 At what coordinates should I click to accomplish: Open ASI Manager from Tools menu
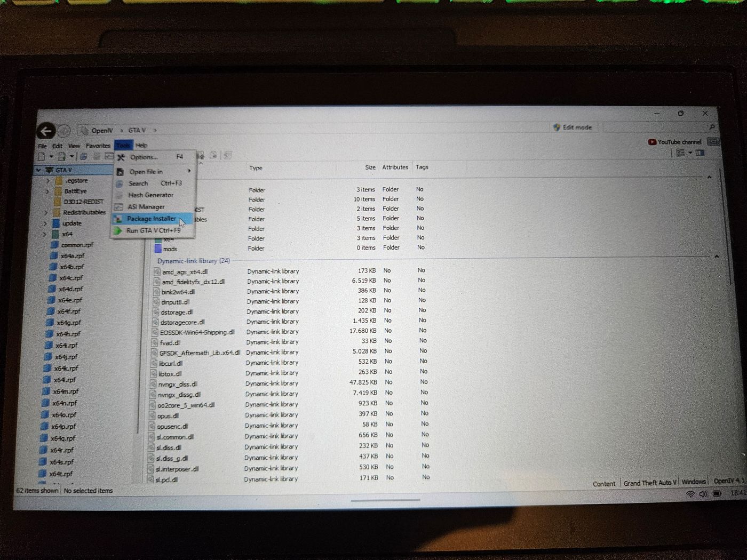click(146, 207)
